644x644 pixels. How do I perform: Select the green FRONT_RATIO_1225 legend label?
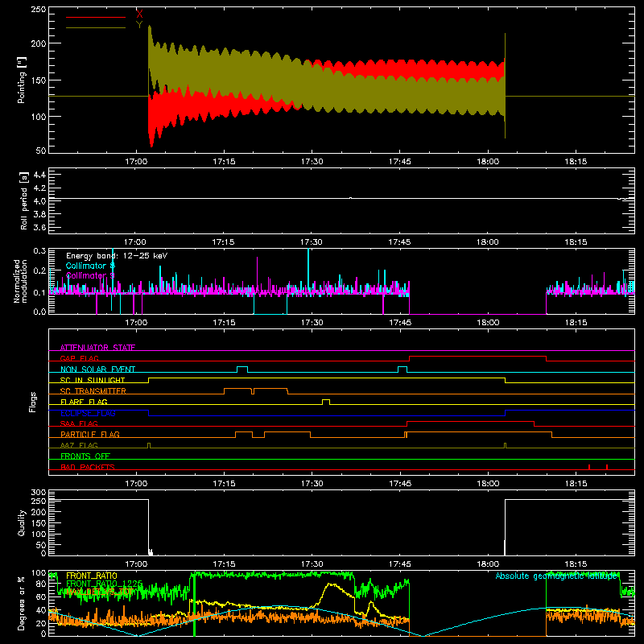tap(104, 584)
